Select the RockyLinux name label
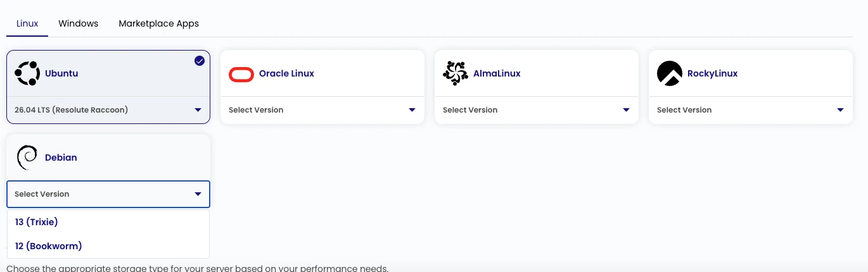Screen dimensions: 868x272 [713, 73]
